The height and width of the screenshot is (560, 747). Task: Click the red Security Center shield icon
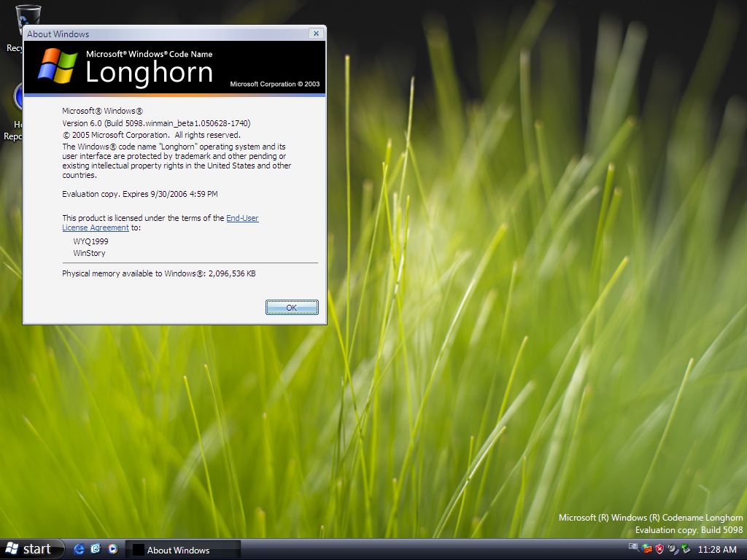[659, 549]
